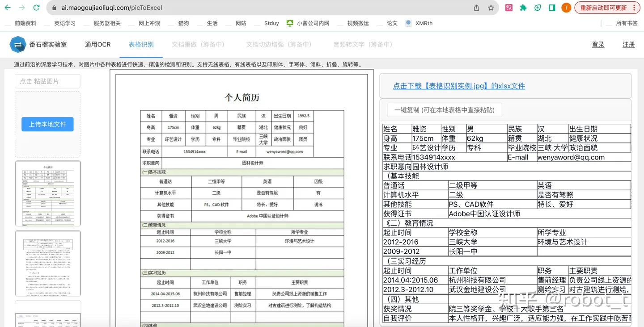Click the browser forward arrow
The height and width of the screenshot is (327, 644).
click(x=22, y=8)
